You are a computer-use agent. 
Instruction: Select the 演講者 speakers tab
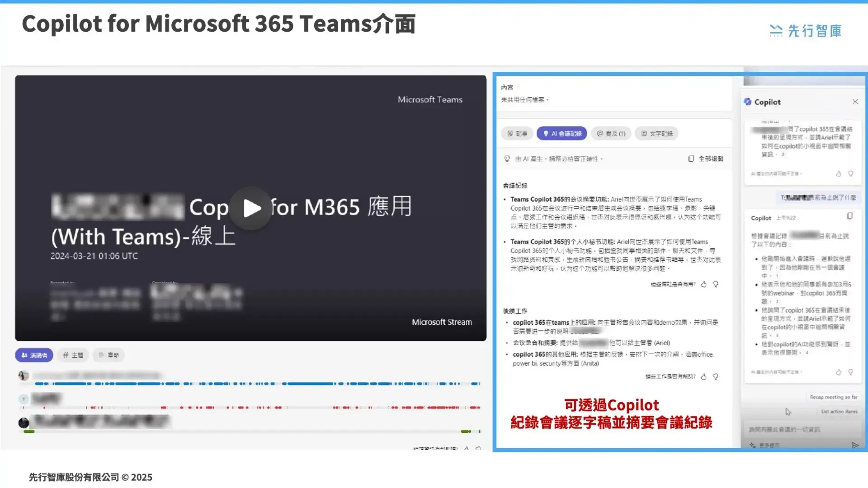(x=34, y=355)
